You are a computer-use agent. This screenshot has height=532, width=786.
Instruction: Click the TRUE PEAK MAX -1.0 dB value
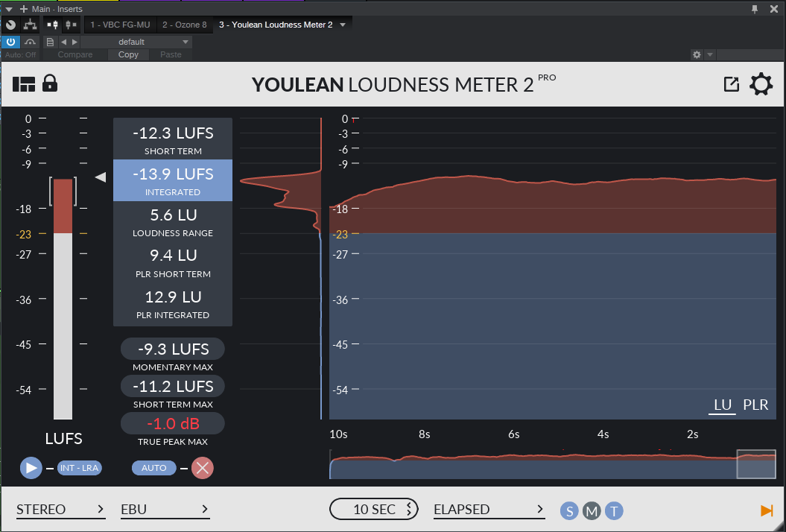coord(173,423)
